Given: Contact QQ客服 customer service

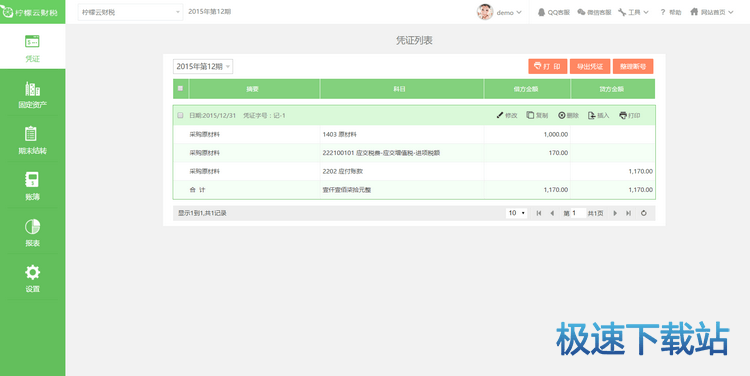Looking at the screenshot, I should pos(554,12).
